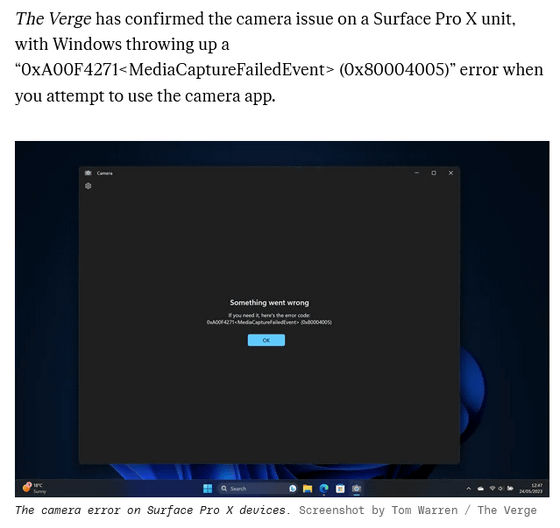Click the volume speaker tray icon
This screenshot has height=528, width=560.
501,488
